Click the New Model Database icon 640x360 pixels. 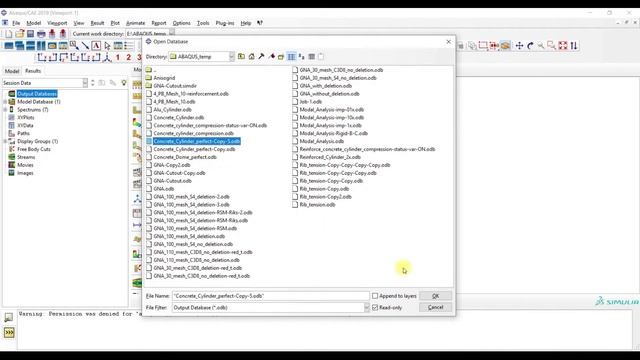[9, 34]
